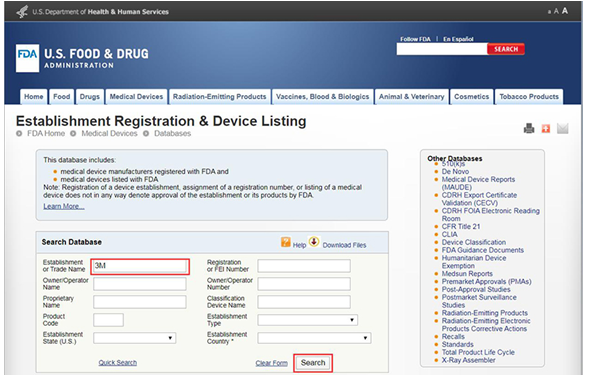This screenshot has height=386, width=591.
Task: Click the Download Files arrow icon
Action: (x=314, y=241)
